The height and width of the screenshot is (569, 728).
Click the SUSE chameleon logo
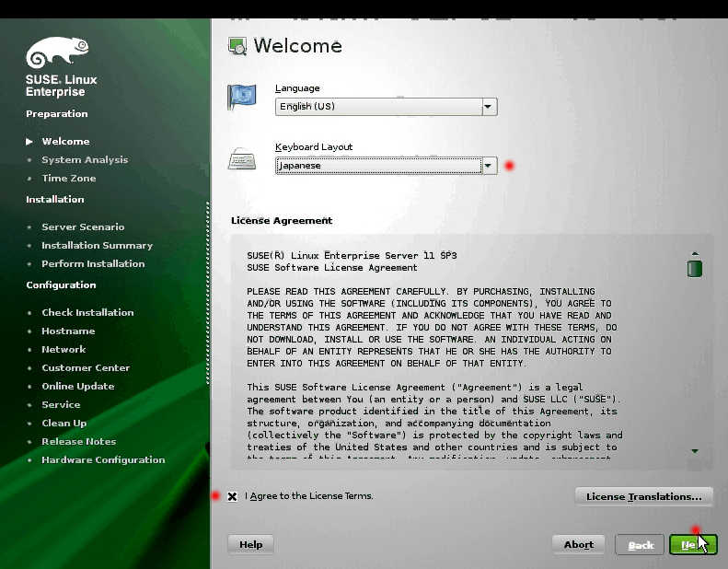click(x=57, y=52)
